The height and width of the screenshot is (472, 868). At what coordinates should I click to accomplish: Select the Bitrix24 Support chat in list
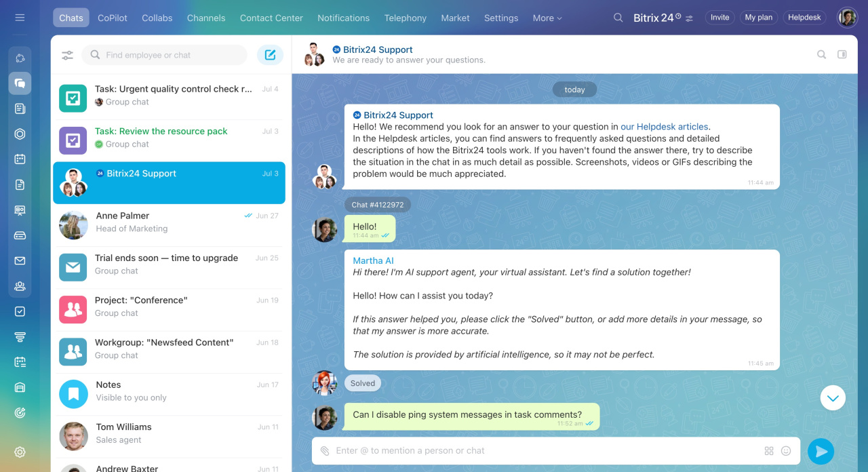[169, 182]
